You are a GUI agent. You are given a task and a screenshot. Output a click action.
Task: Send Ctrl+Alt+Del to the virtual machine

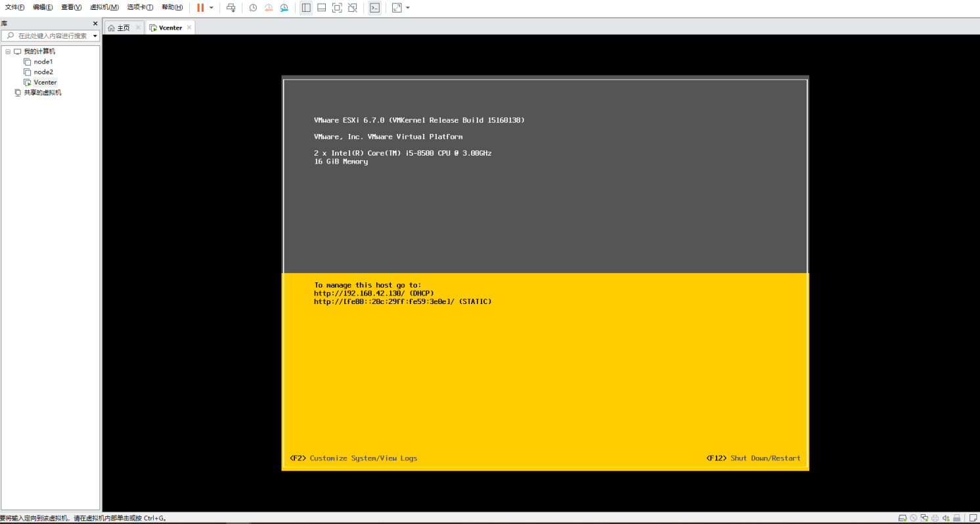[x=231, y=8]
